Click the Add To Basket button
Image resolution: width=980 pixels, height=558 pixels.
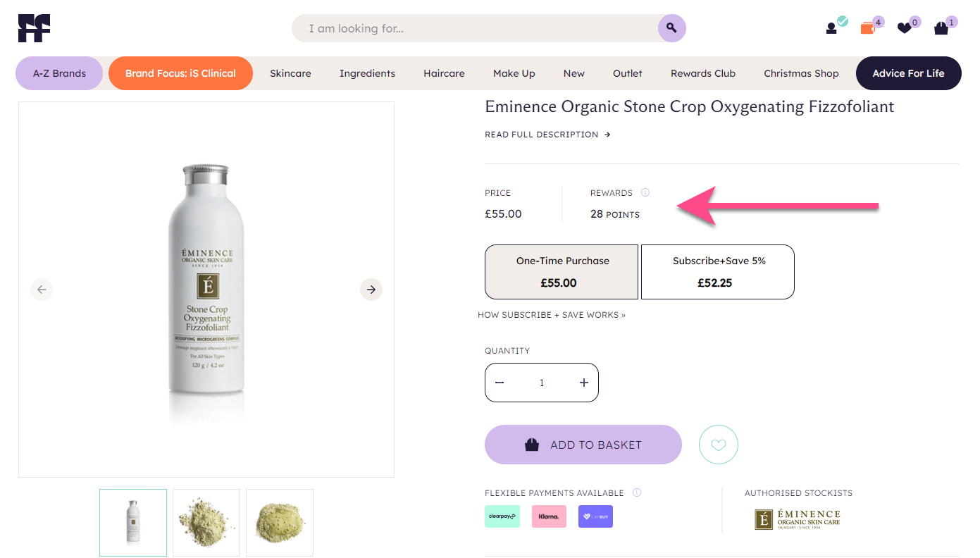583,445
